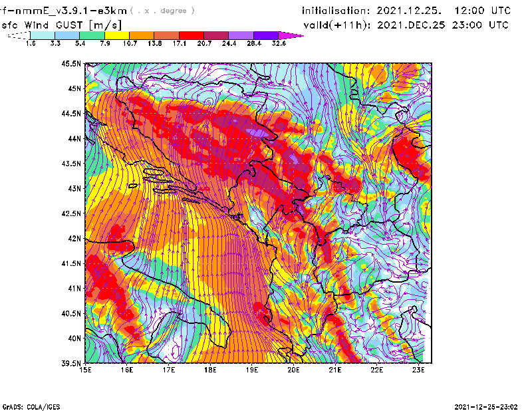532x411 pixels.
Task: Click the legend value 28.4
Action: (x=254, y=43)
